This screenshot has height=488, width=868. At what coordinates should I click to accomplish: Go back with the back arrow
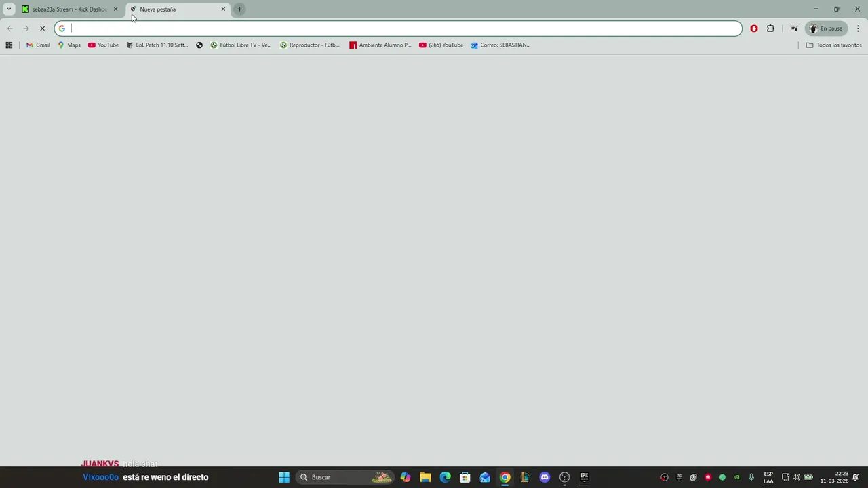point(9,28)
